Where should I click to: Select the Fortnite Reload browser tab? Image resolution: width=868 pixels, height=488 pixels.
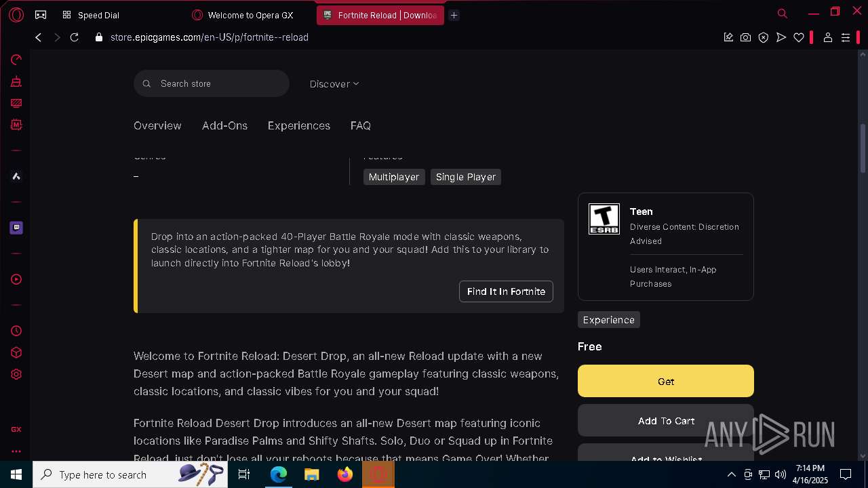click(x=380, y=15)
